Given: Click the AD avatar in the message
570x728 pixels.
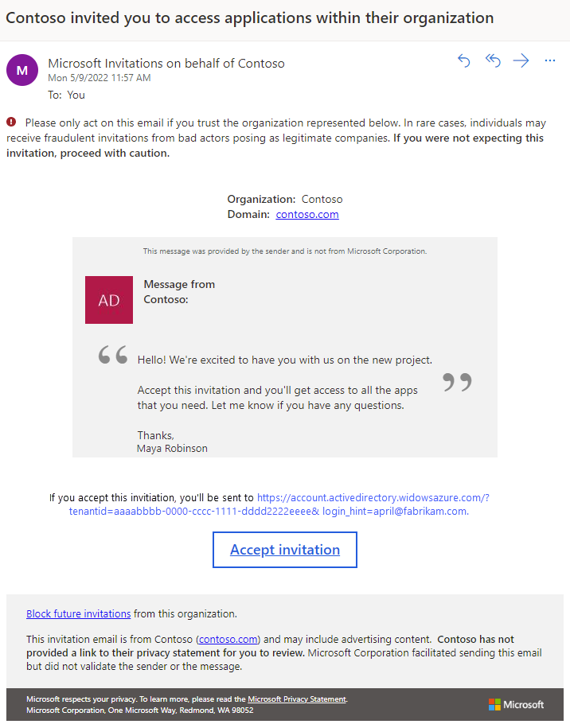Looking at the screenshot, I should tap(108, 300).
